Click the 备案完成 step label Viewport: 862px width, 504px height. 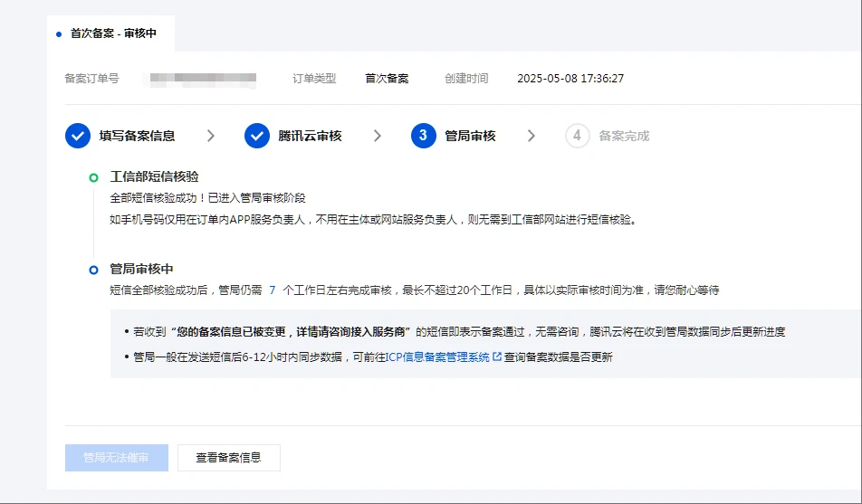coord(624,136)
